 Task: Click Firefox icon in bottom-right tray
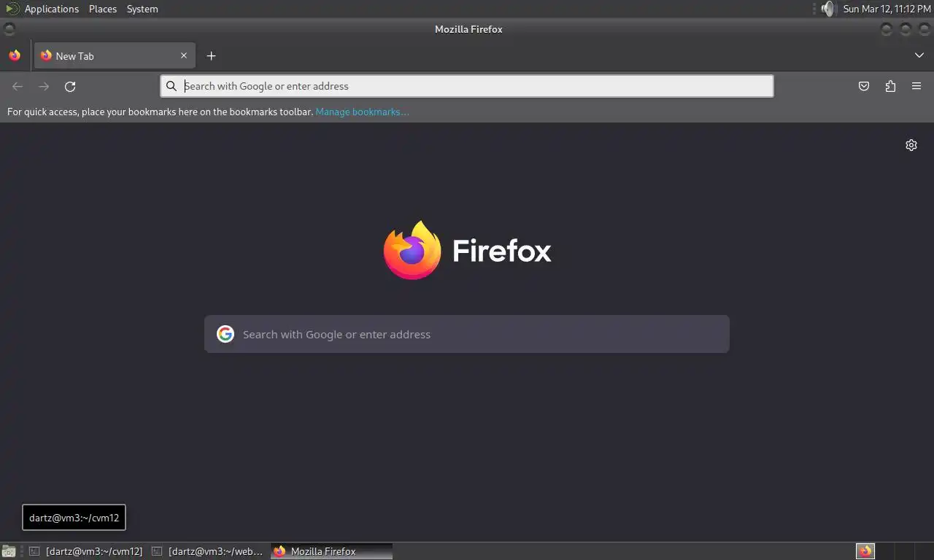pos(865,551)
